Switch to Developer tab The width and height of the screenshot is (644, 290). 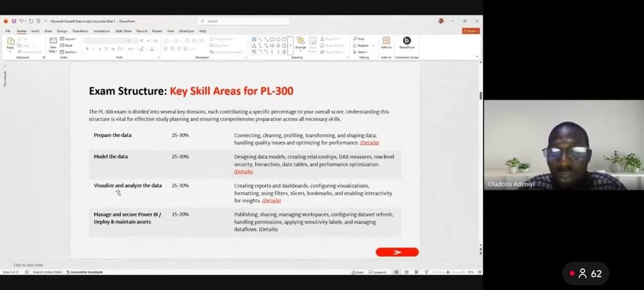point(187,31)
